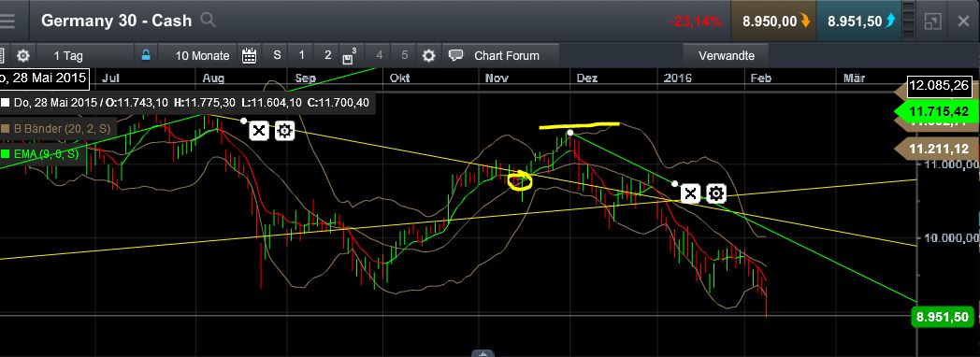Open Chart Forum speech bubble icon
The width and height of the screenshot is (980, 357).
point(456,55)
